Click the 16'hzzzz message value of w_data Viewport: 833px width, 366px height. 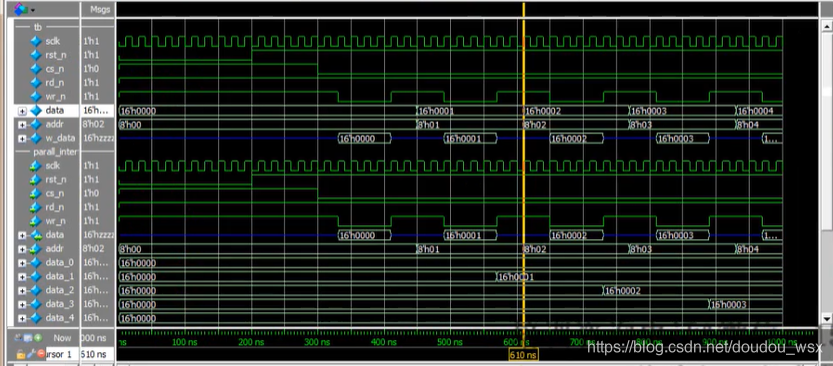[x=98, y=139]
